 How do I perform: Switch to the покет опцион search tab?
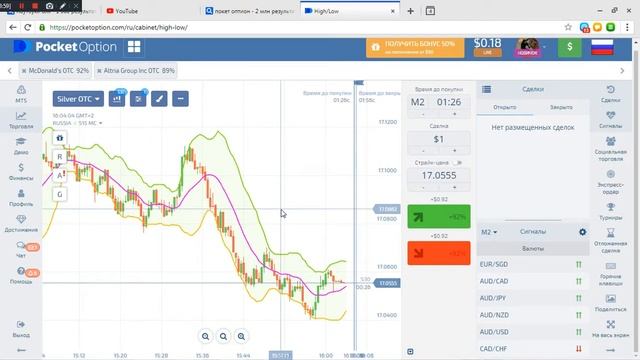[x=250, y=11]
